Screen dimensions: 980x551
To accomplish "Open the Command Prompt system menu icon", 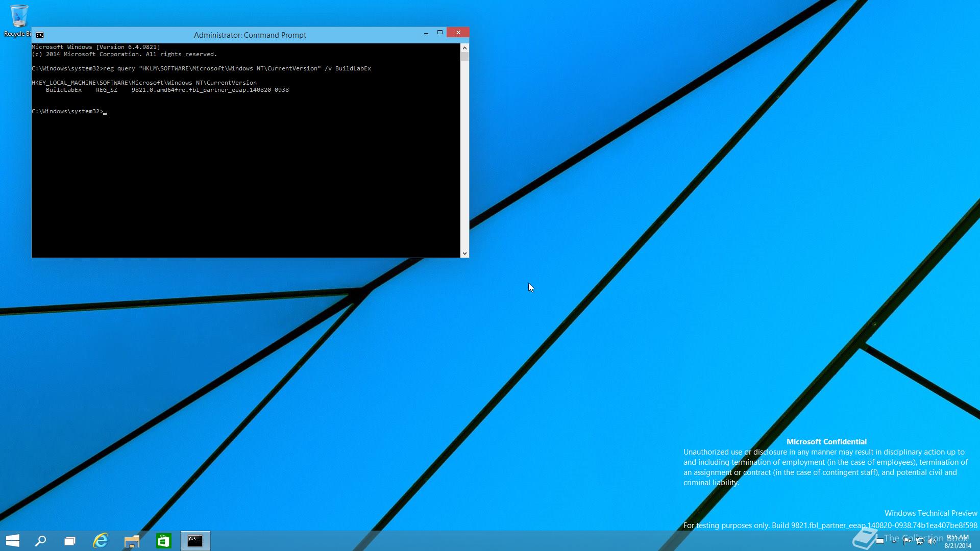I will pyautogui.click(x=39, y=35).
